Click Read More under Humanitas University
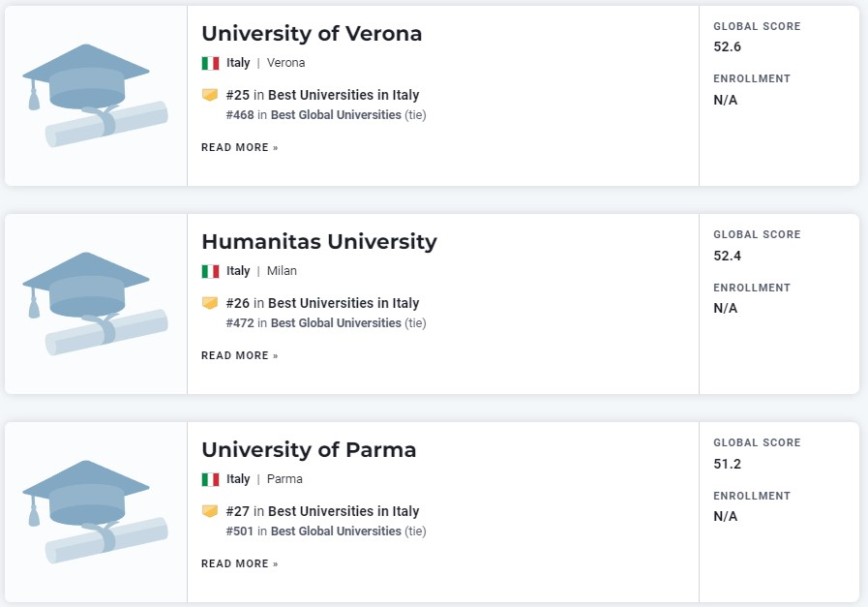Viewport: 868px width, 607px height. (240, 355)
